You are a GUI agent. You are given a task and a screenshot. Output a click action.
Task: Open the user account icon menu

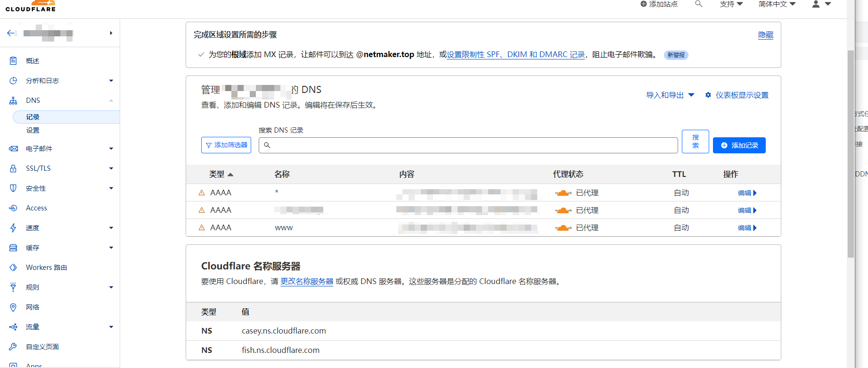pos(816,4)
